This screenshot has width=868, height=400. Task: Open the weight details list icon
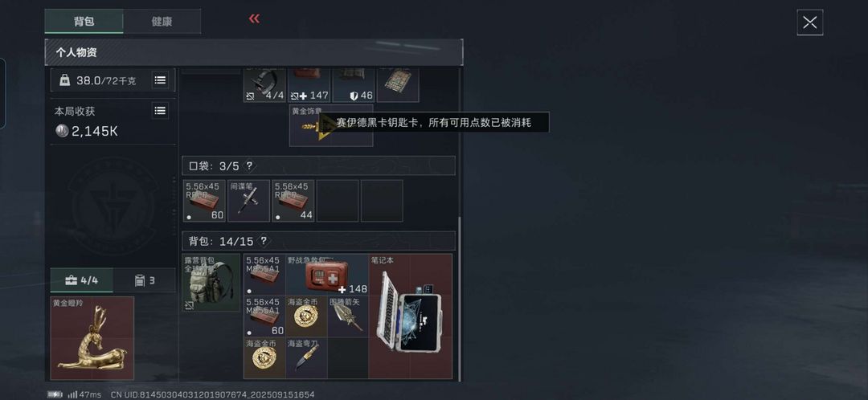(160, 80)
